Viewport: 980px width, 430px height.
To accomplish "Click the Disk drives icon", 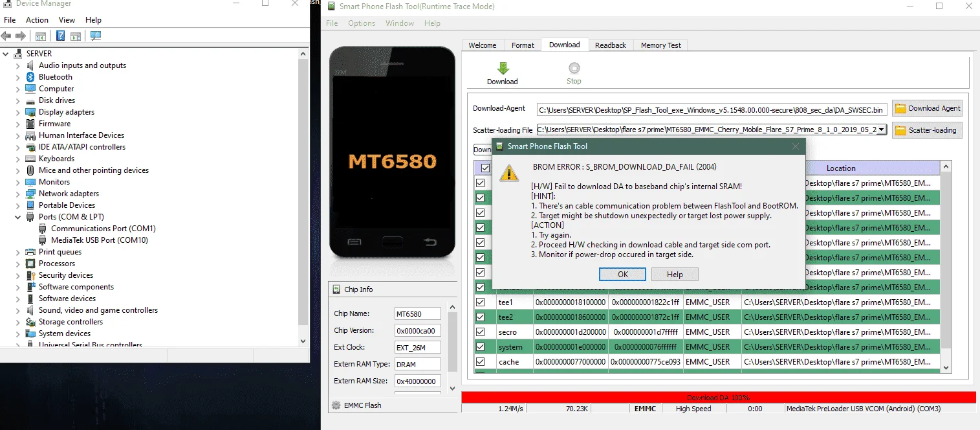I will click(x=30, y=100).
